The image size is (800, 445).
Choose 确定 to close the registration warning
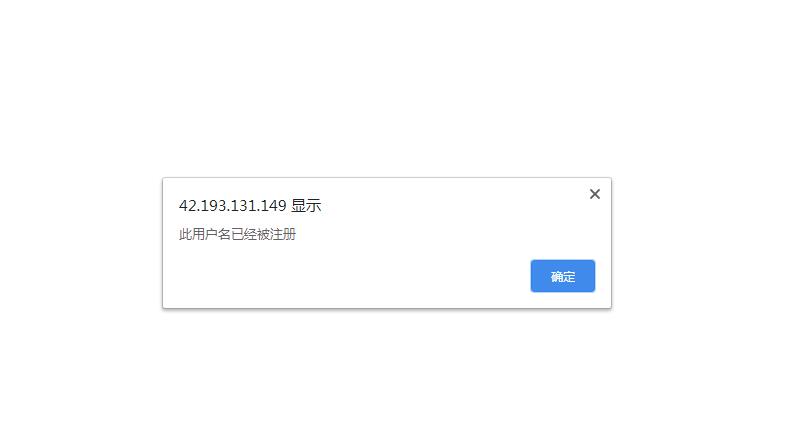(562, 276)
